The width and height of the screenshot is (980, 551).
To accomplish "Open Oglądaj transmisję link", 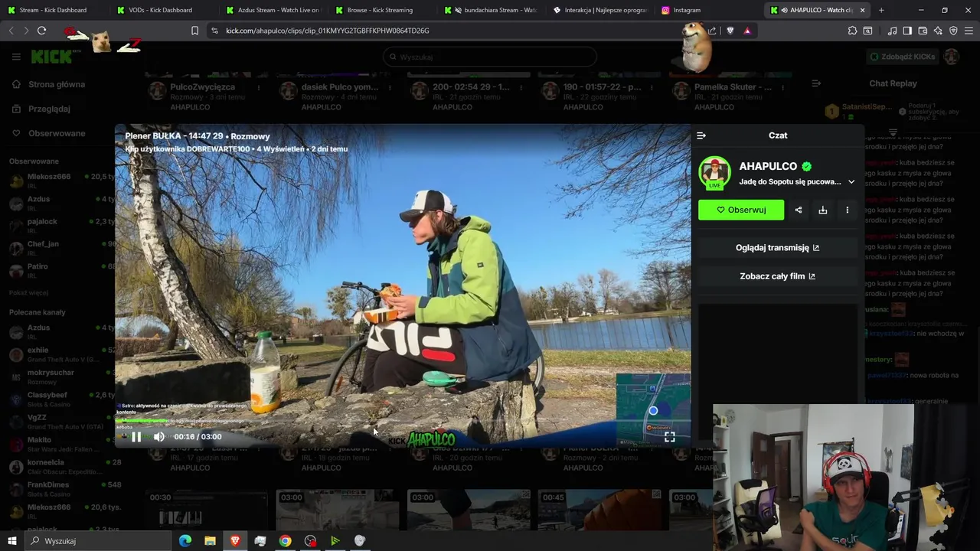I will pyautogui.click(x=778, y=248).
